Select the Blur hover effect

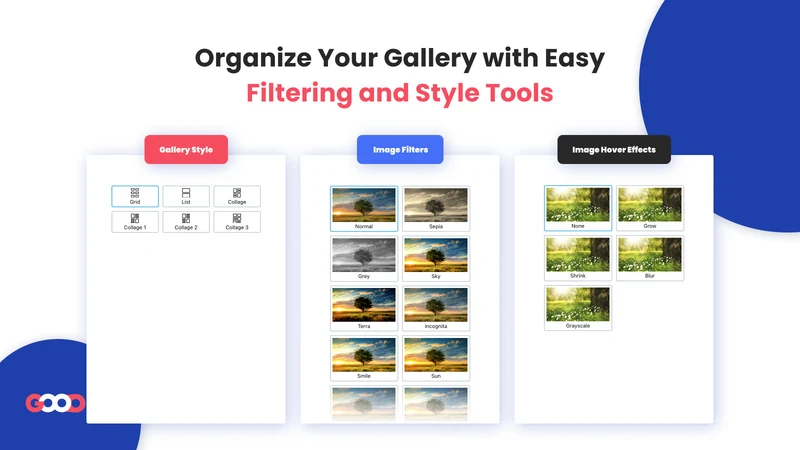tap(649, 258)
